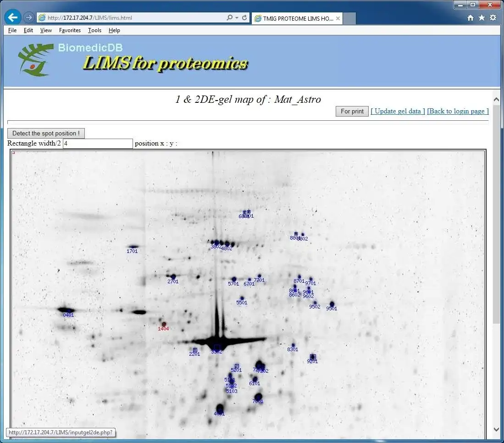Click page scrollbar down arrow
This screenshot has width=504, height=443.
pos(496,429)
